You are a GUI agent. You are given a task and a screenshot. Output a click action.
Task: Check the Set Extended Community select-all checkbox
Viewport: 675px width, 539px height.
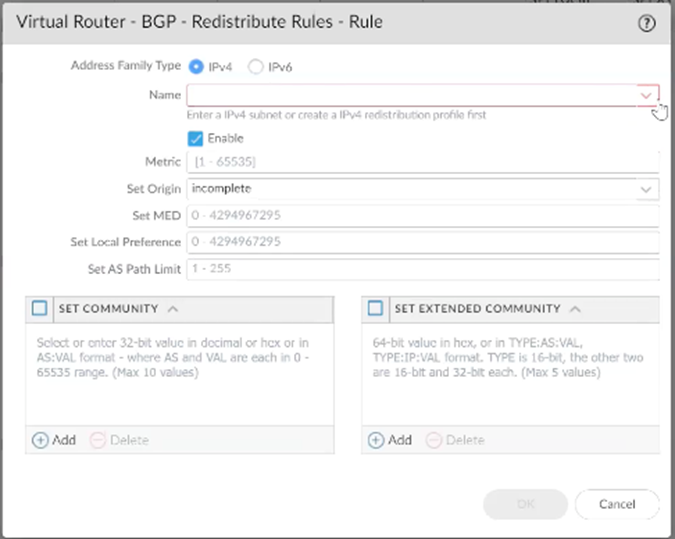[375, 309]
